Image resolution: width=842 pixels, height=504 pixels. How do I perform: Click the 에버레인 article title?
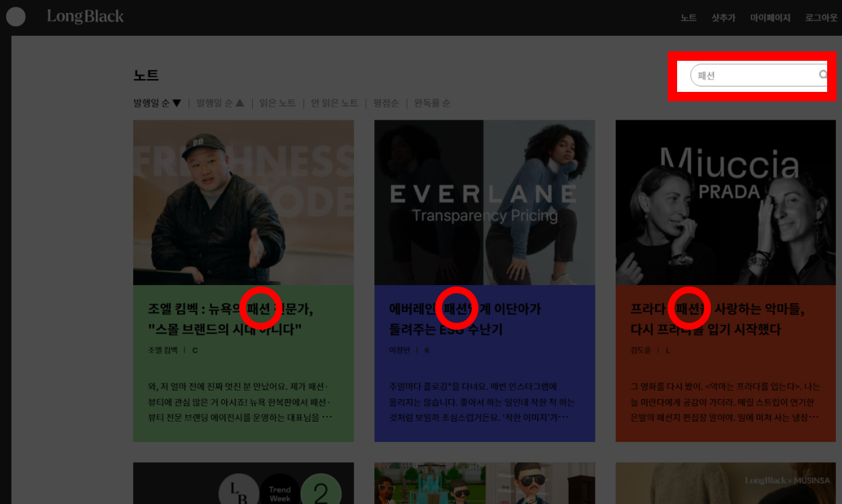(x=465, y=319)
